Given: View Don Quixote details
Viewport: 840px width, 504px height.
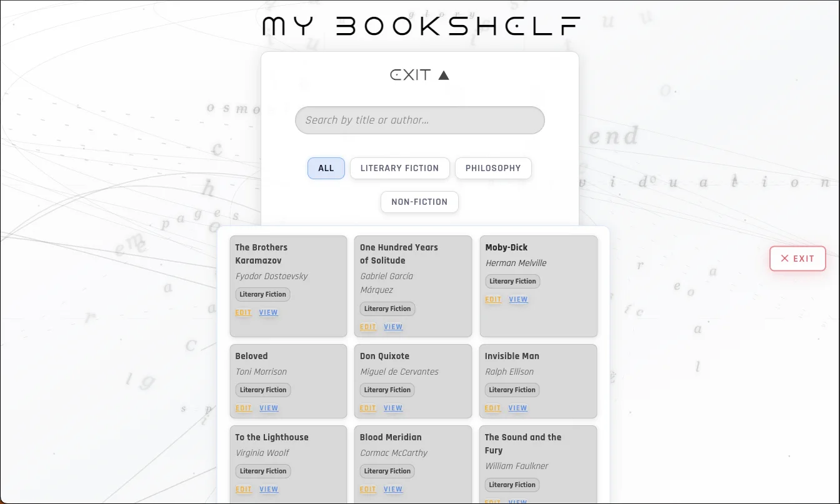Looking at the screenshot, I should click(x=393, y=408).
